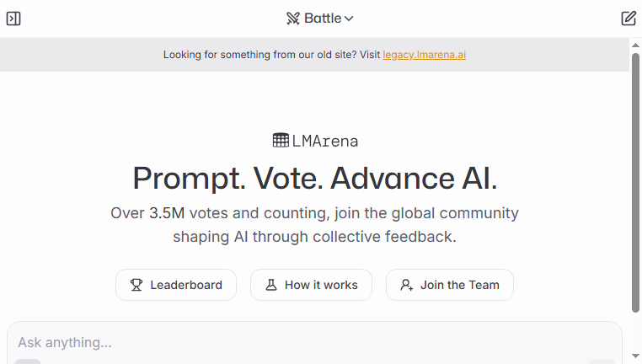
Task: Click the crossed swords Battle icon
Action: pyautogui.click(x=292, y=19)
